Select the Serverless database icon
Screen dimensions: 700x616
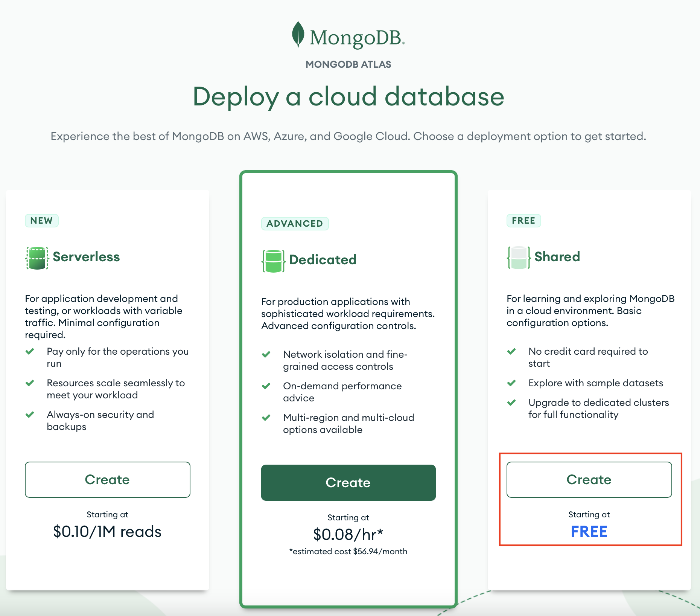point(37,258)
